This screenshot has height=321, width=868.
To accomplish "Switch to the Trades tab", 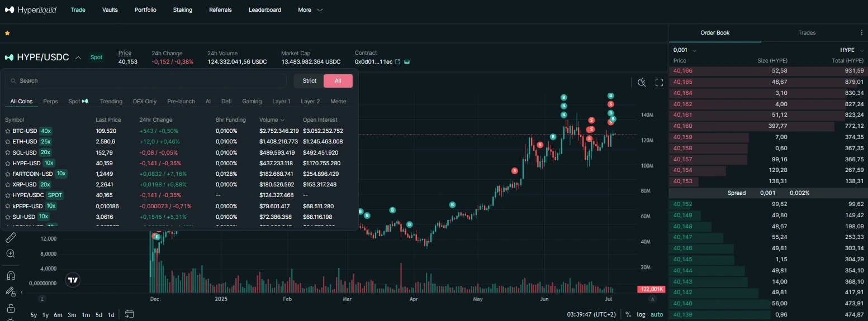I will click(x=807, y=33).
